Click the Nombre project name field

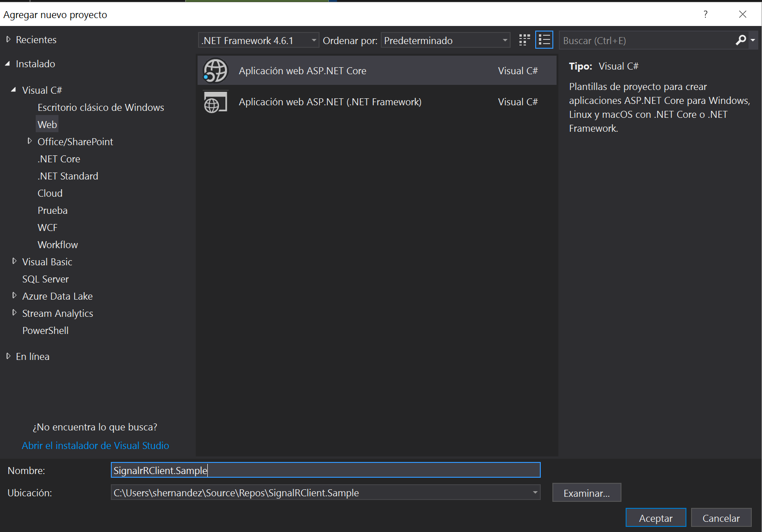pyautogui.click(x=326, y=470)
